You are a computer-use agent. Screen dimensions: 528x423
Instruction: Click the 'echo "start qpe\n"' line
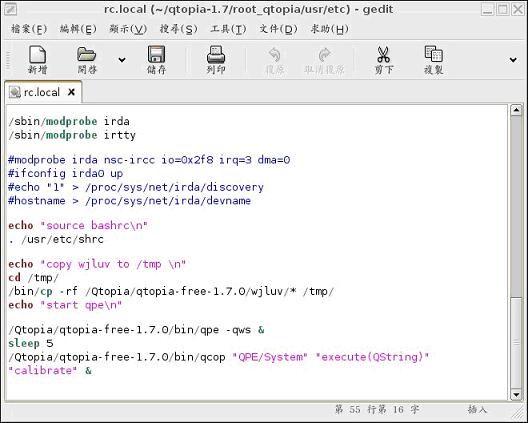tap(65, 305)
